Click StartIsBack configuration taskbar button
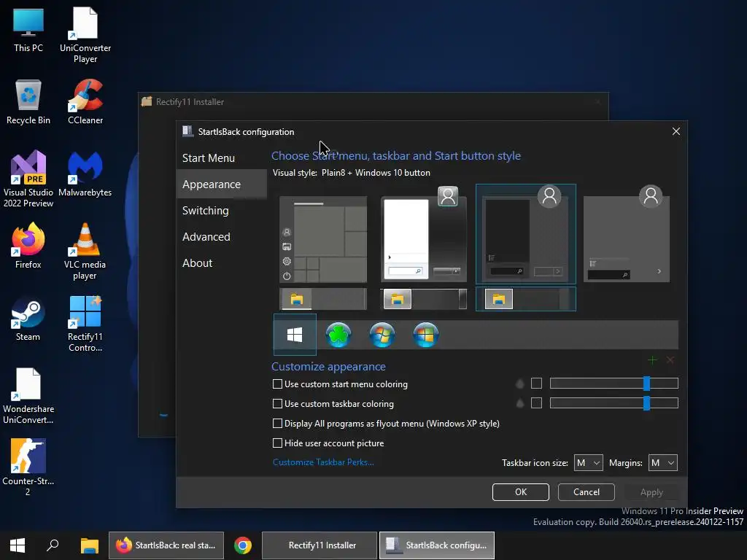 pos(437,545)
